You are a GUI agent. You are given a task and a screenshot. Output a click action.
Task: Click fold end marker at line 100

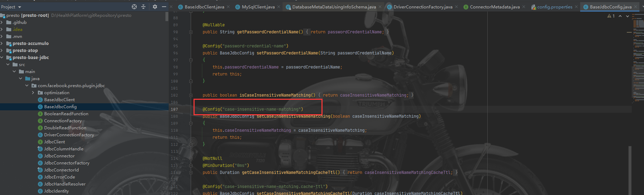(191, 81)
